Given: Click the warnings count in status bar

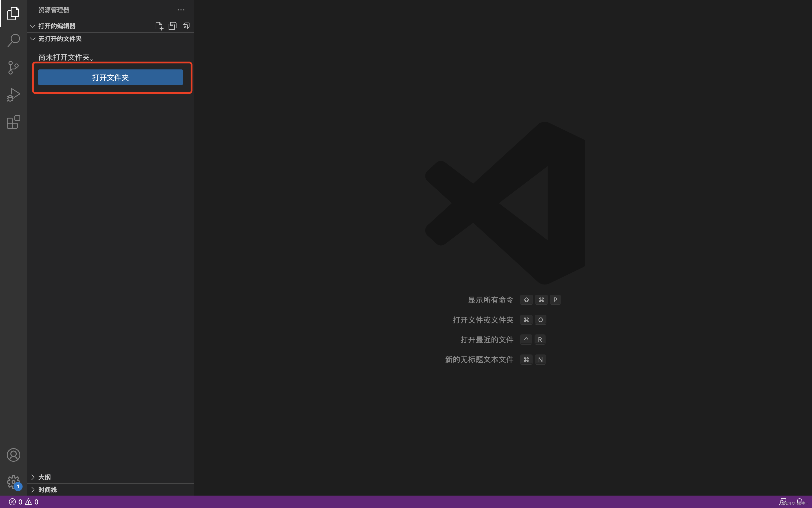Looking at the screenshot, I should [x=32, y=502].
